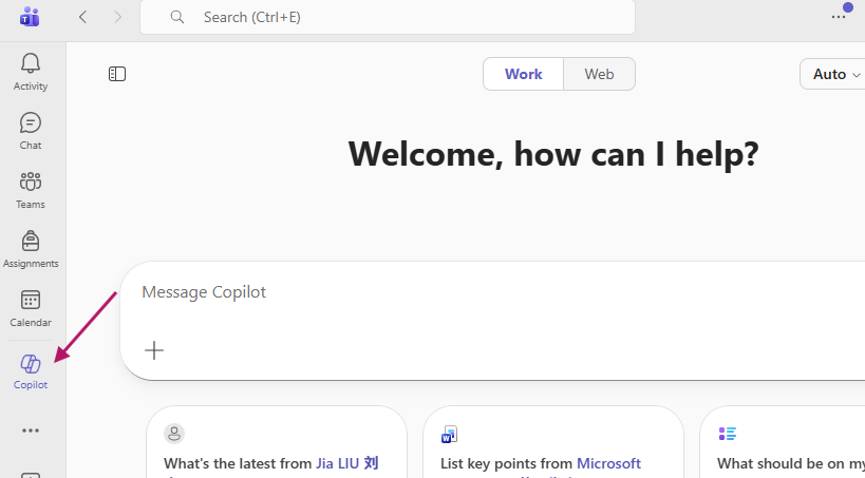This screenshot has height=478, width=865.
Task: Open the Teams section
Action: pyautogui.click(x=30, y=190)
